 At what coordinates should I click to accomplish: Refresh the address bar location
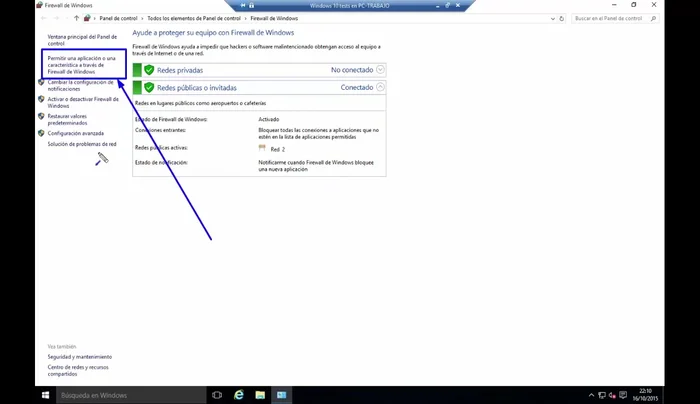click(x=562, y=18)
